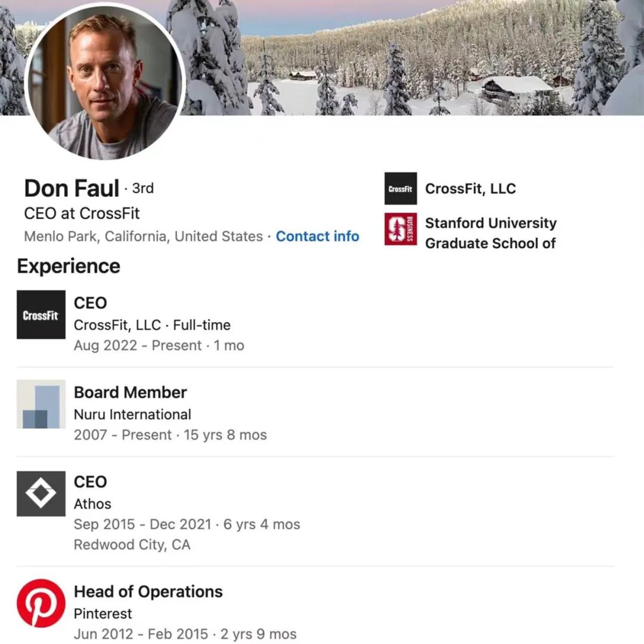Image resolution: width=644 pixels, height=644 pixels.
Task: Open the snowy forest banner image
Action: 411,57
